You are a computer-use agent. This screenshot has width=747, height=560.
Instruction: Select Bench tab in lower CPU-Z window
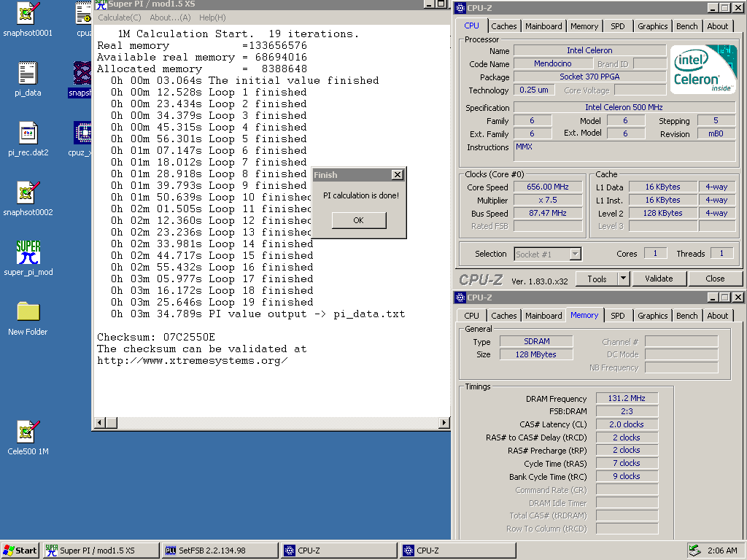point(686,316)
